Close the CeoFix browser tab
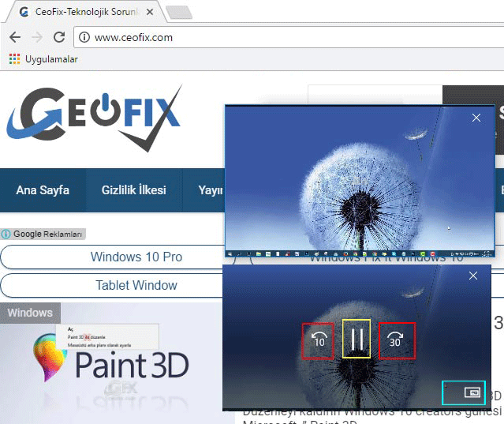Image resolution: width=504 pixels, height=424 pixels. (149, 12)
